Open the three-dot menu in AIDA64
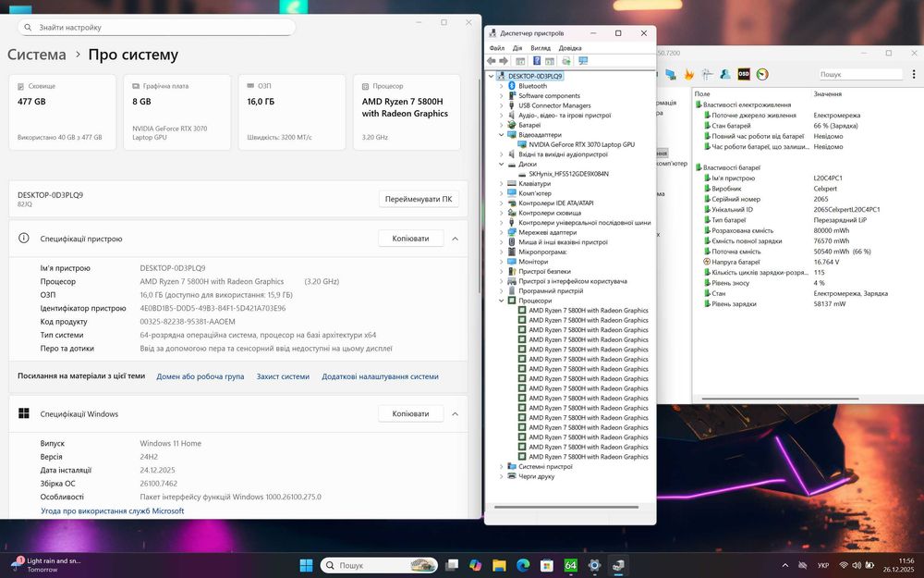Viewport: 924px width, 578px height. point(914,74)
